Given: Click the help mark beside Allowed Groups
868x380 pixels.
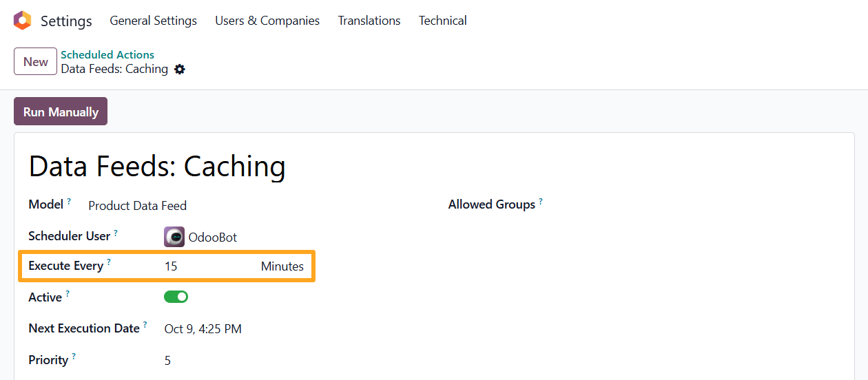Looking at the screenshot, I should click(541, 202).
